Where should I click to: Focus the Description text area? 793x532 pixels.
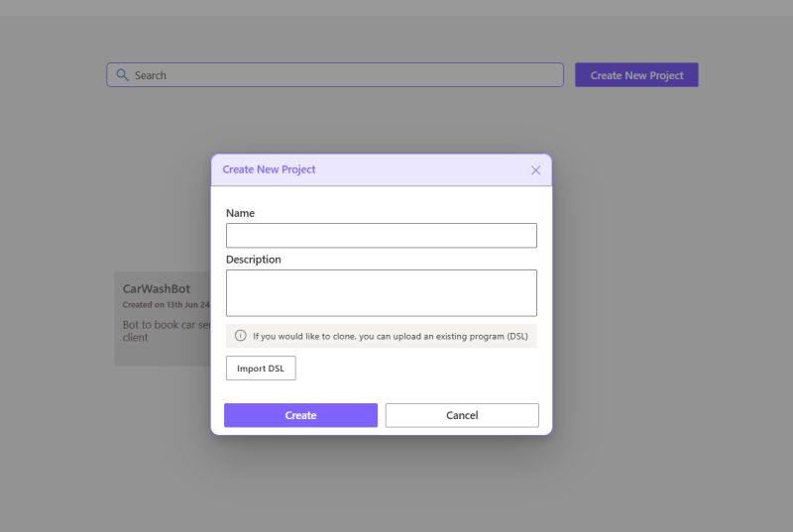tap(382, 293)
